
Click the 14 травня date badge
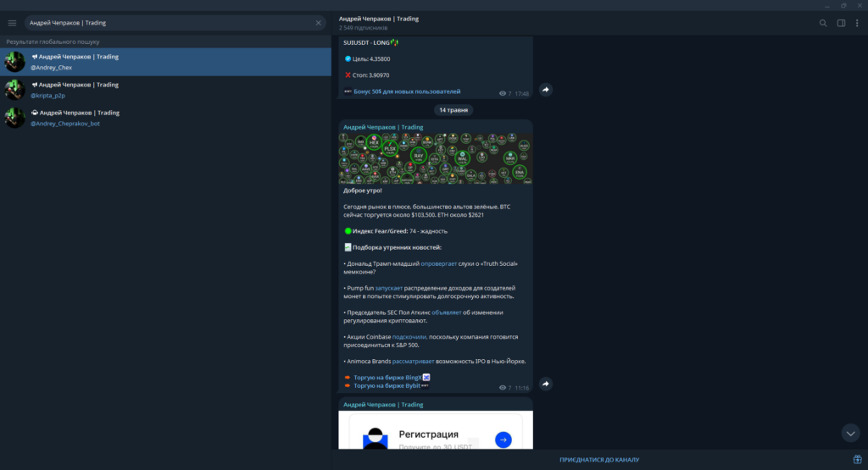pos(453,110)
